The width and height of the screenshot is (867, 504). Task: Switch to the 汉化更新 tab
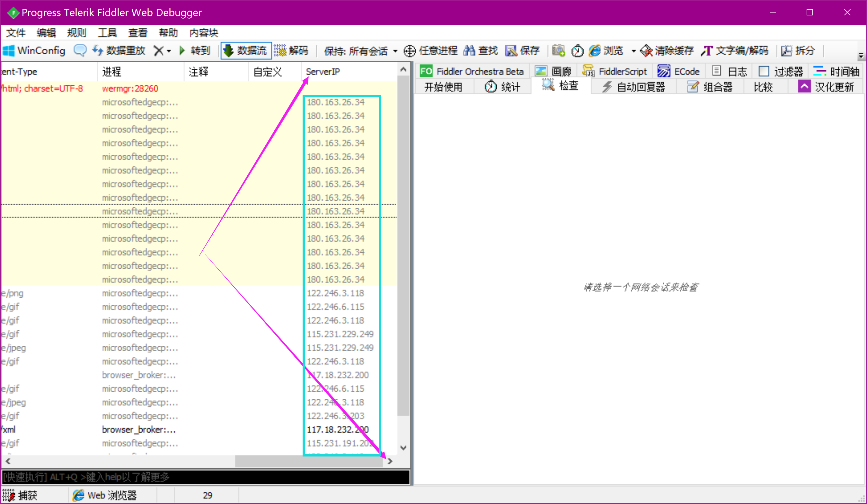tap(826, 87)
